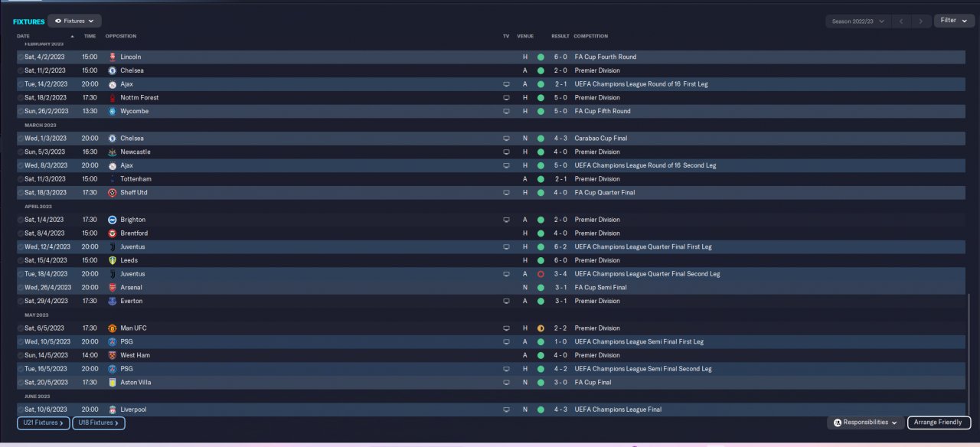Select the row circle for Sat, 10/6/2023
This screenshot has width=980, height=447.
tap(21, 409)
